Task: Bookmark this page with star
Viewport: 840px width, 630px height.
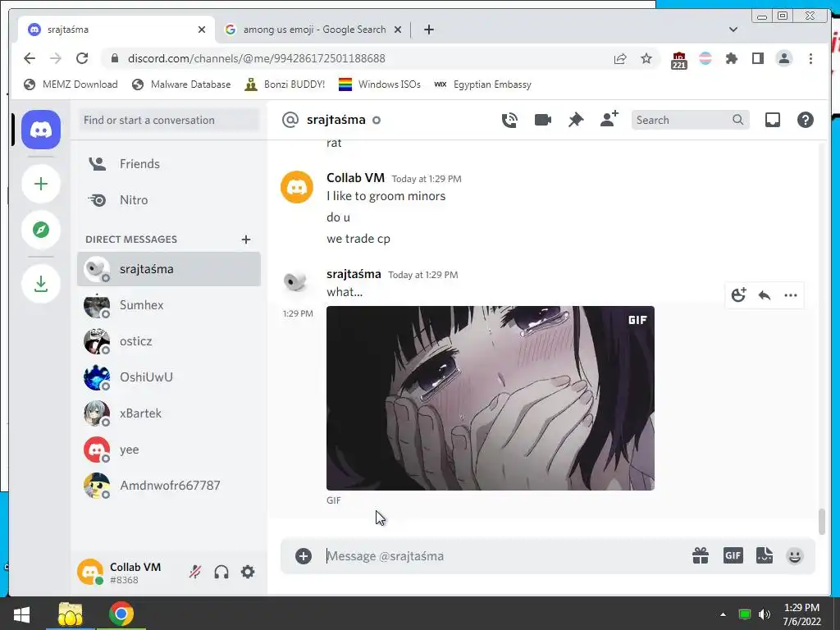Action: click(646, 58)
